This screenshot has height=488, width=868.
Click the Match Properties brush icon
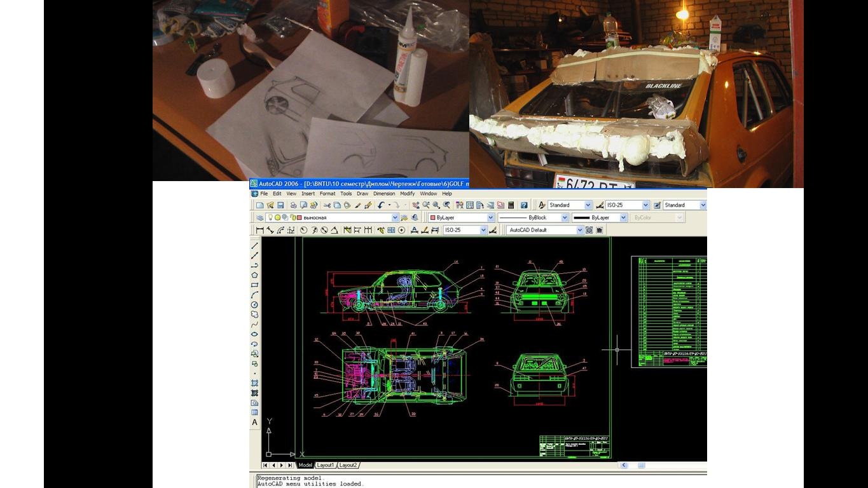coord(357,205)
